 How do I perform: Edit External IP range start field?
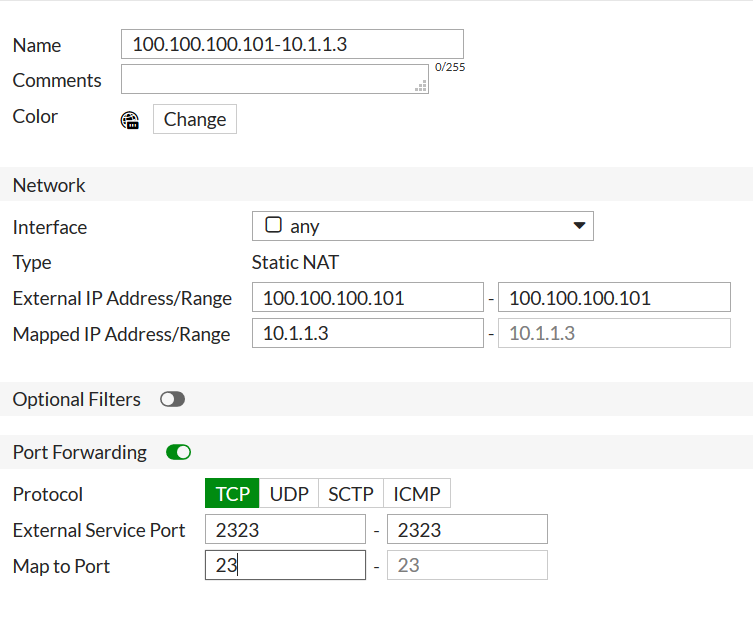click(x=367, y=297)
